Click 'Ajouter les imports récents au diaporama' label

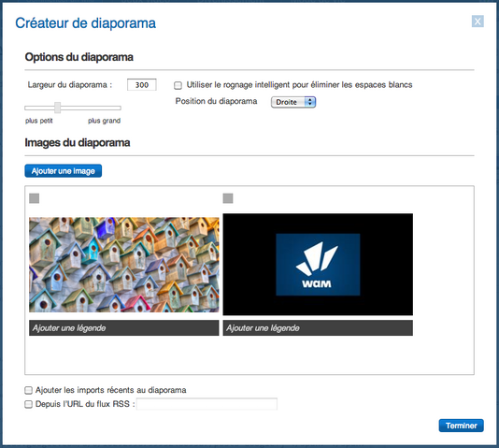click(x=111, y=390)
